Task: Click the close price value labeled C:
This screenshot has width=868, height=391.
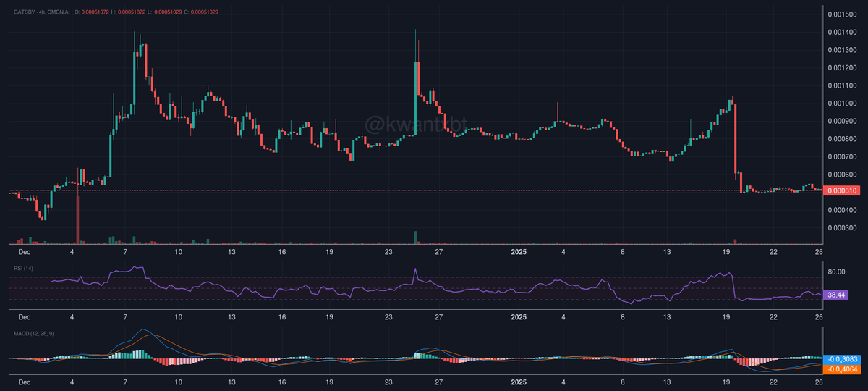Action: (x=204, y=12)
